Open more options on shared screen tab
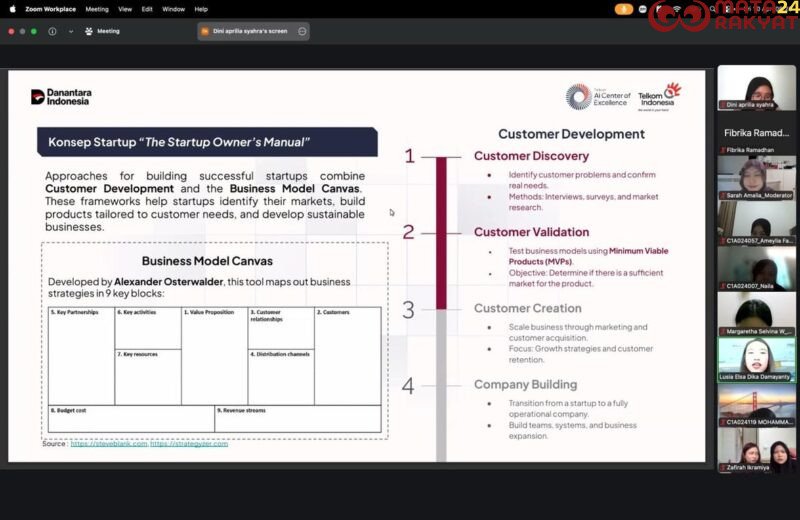Screen dimensions: 800x520 (302, 31)
